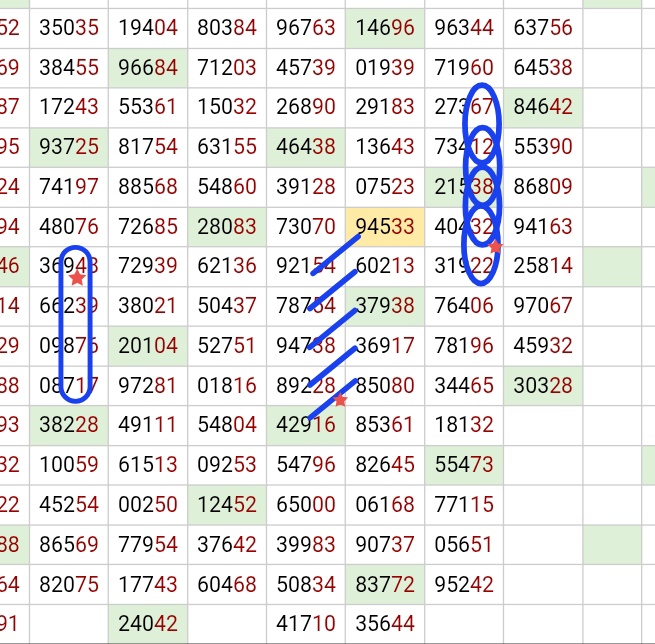Select the green cell 37938
Viewport: 655px width, 644px height.
coord(385,306)
